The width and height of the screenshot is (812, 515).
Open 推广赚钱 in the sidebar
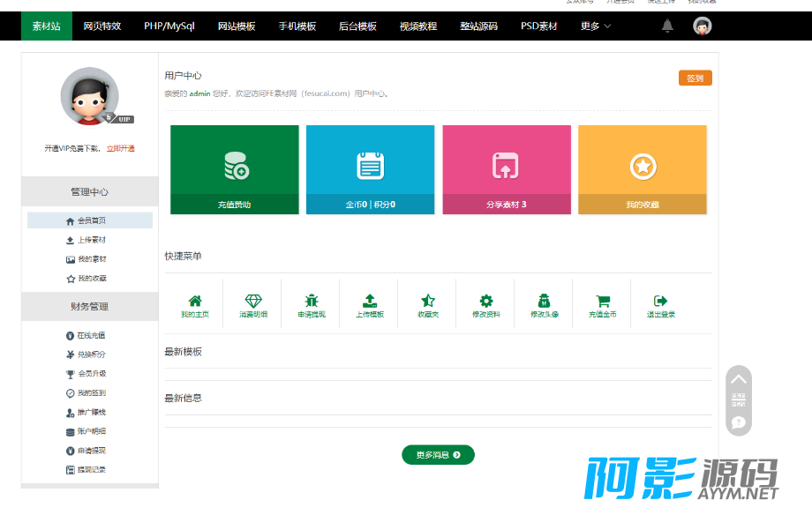[x=86, y=413]
